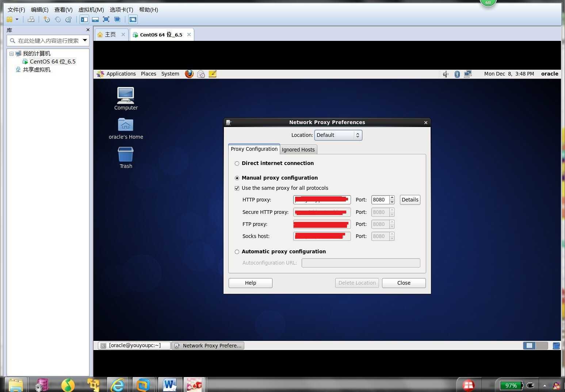The width and height of the screenshot is (565, 392).
Task: Select the Proxy Configuration tab
Action: click(254, 149)
